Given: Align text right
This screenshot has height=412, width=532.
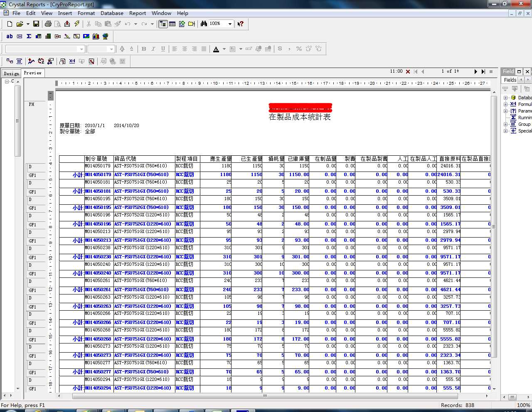Looking at the screenshot, I should [x=194, y=49].
